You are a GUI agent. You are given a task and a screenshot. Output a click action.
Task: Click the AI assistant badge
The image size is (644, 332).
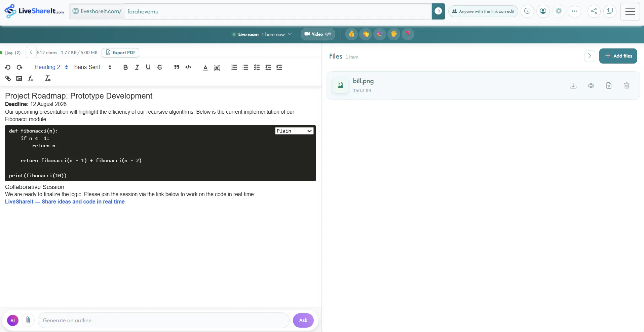tap(13, 321)
